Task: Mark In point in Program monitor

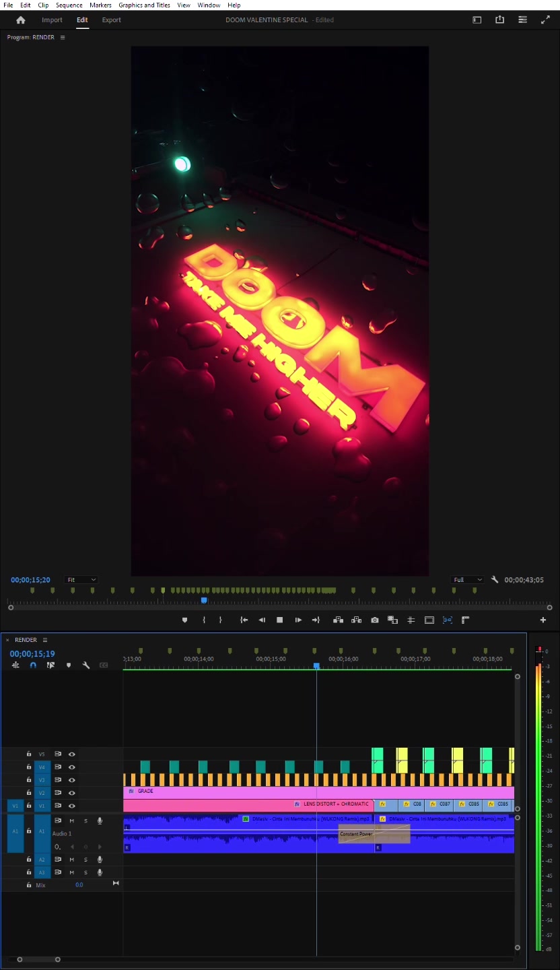Action: coord(204,620)
